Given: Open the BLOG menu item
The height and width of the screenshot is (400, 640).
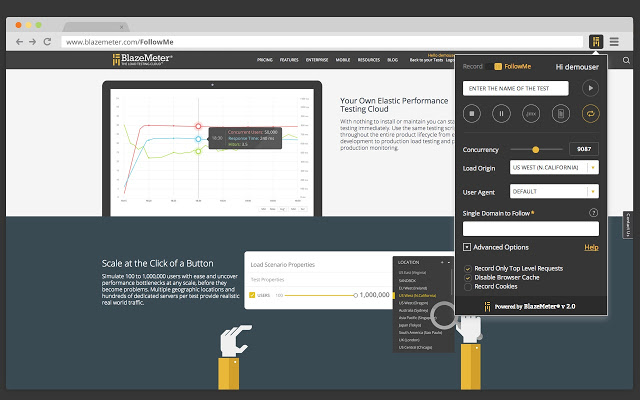Looking at the screenshot, I should (392, 60).
